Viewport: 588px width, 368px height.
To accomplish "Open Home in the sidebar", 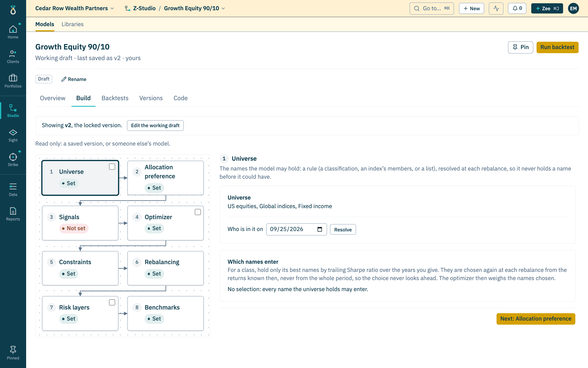I will (13, 32).
